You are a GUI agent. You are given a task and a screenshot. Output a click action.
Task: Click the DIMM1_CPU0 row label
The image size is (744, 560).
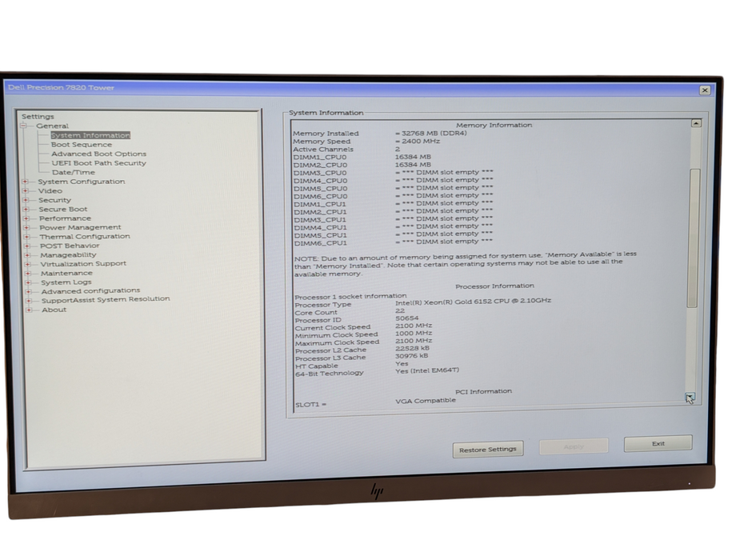[x=320, y=157]
